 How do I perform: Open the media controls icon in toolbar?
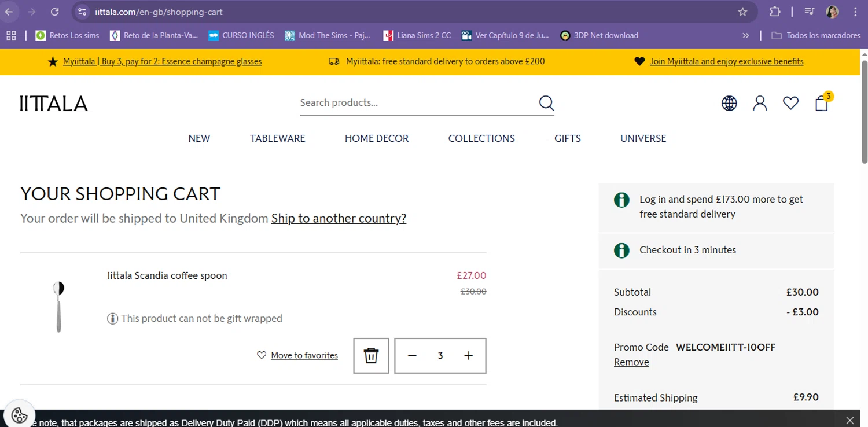810,12
